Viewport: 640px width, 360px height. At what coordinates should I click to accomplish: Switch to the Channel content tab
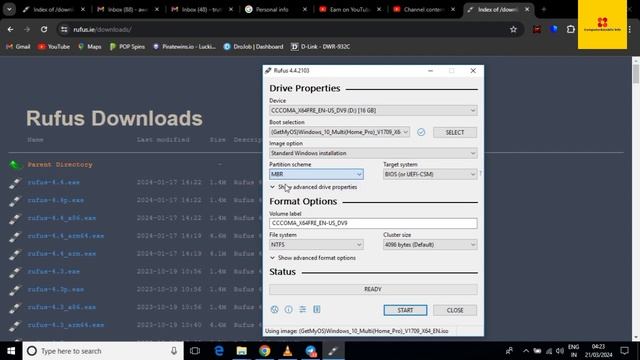(x=424, y=9)
